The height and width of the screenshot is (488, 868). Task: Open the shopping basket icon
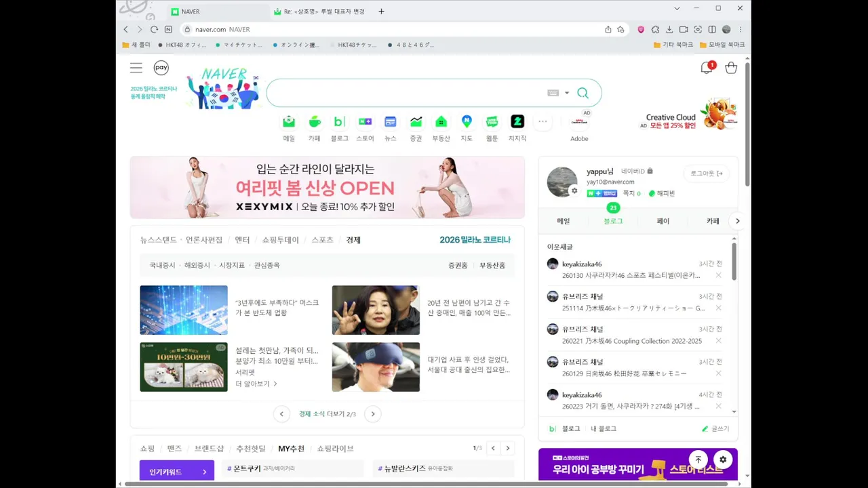pos(731,68)
